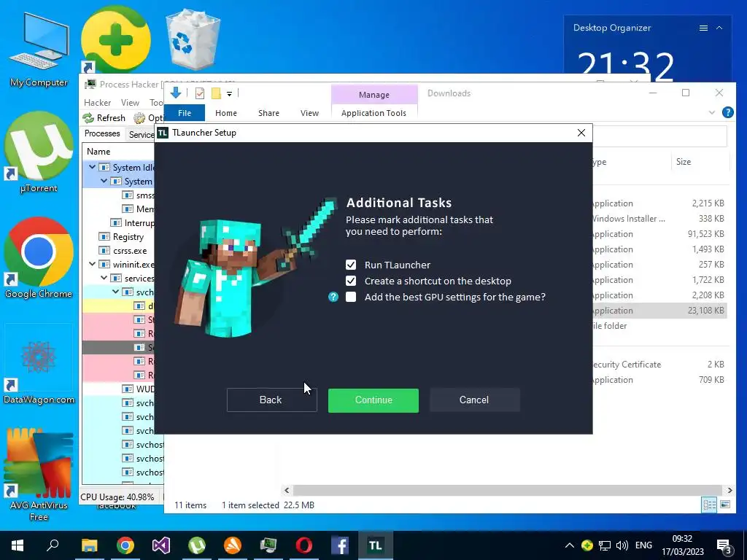The width and height of the screenshot is (747, 560).
Task: Collapse the System process tree node
Action: [104, 181]
